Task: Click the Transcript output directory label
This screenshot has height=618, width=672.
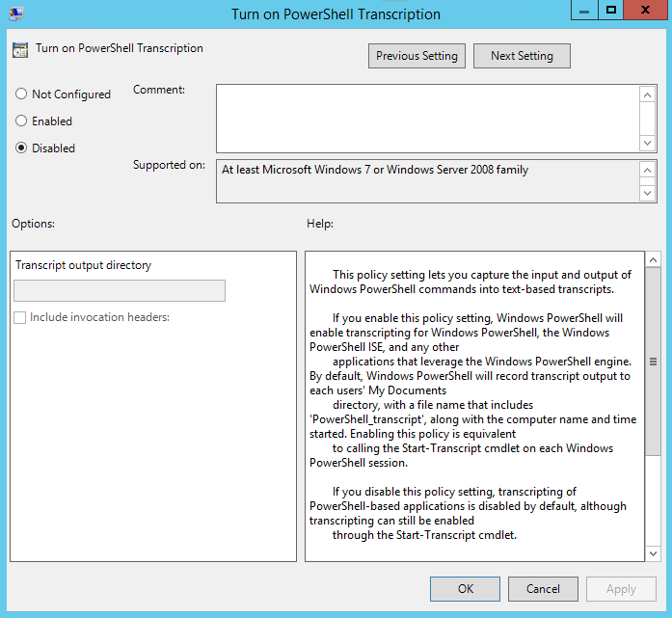Action: point(84,265)
